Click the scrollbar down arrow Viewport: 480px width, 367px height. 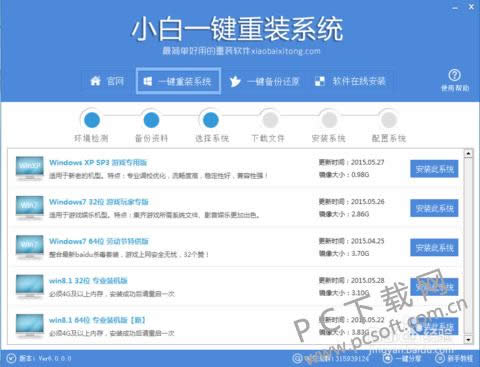[x=468, y=340]
